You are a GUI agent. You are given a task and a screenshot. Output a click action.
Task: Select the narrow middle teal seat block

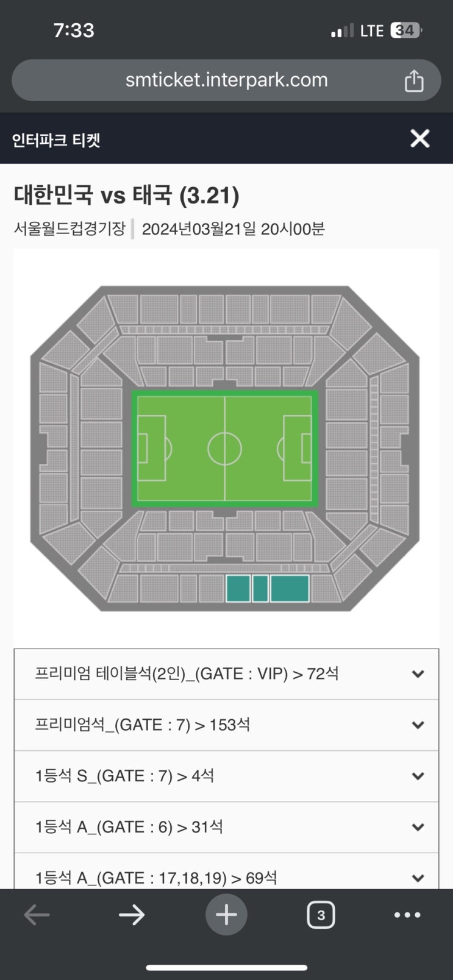coord(260,589)
